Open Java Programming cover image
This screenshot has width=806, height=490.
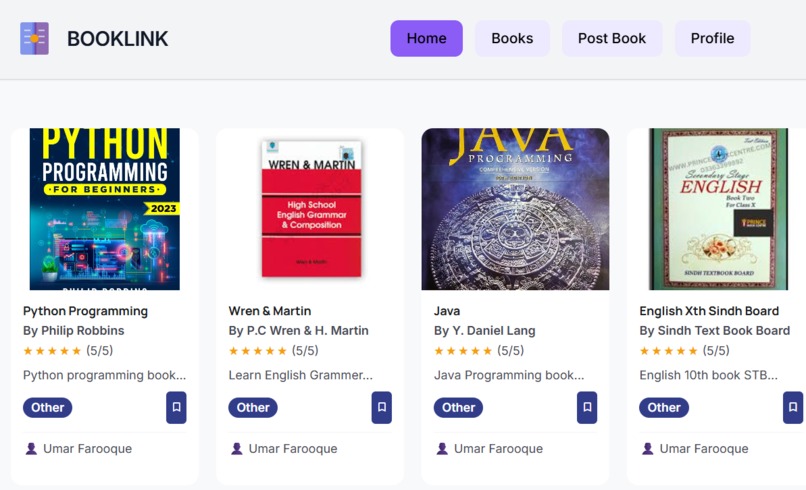[x=516, y=209]
